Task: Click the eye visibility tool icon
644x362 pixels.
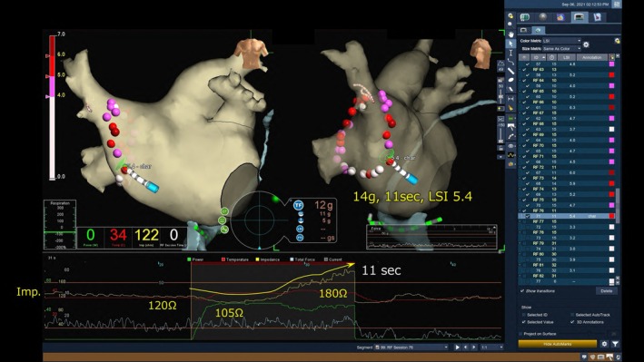Action: coord(510,146)
